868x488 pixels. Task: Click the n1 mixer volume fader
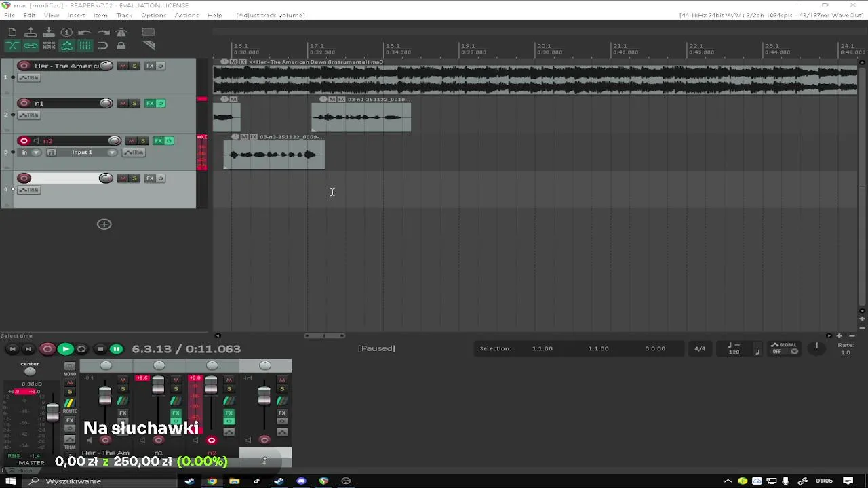[158, 386]
